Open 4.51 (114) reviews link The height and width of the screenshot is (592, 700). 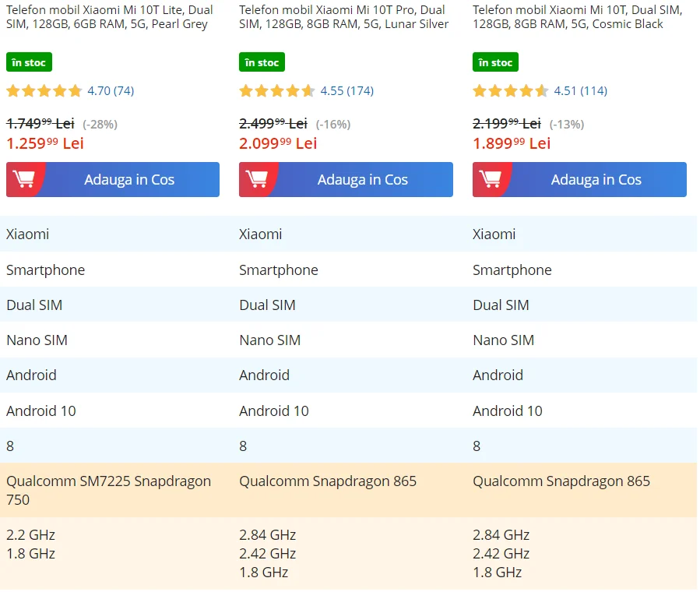pyautogui.click(x=580, y=91)
